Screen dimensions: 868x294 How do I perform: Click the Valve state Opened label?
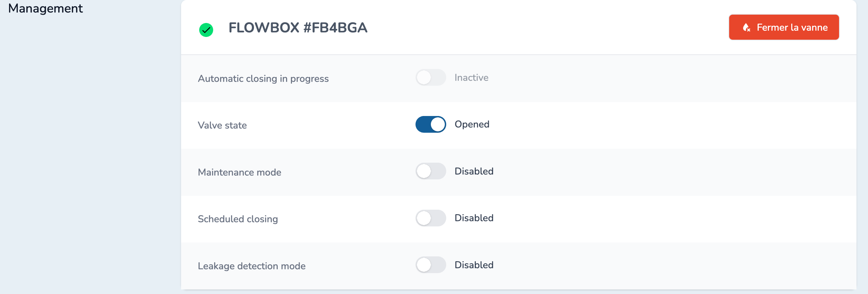point(472,124)
